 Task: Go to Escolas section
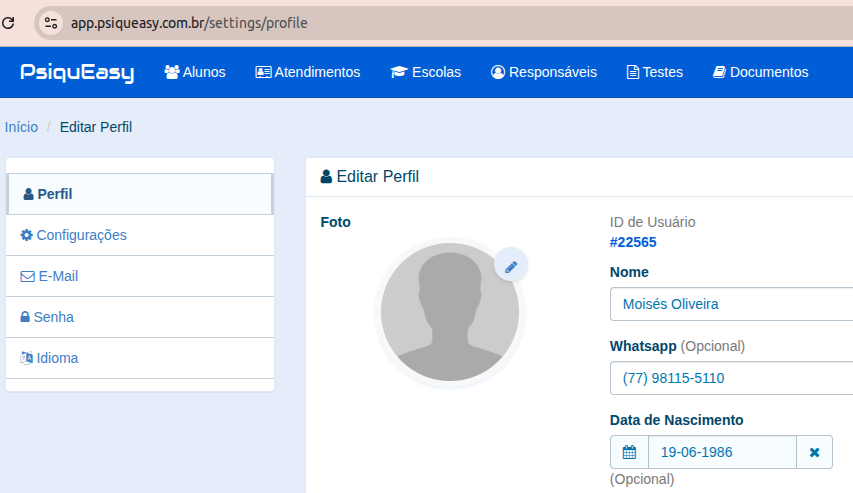[426, 72]
